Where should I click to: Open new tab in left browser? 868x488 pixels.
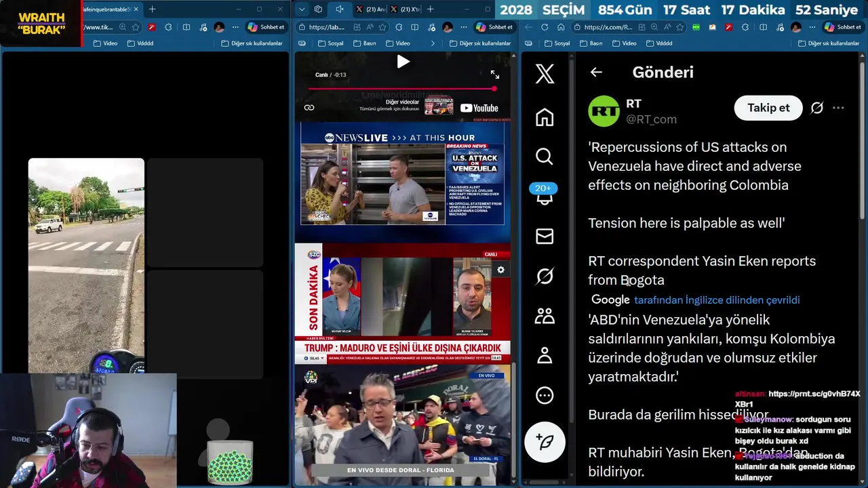(152, 9)
